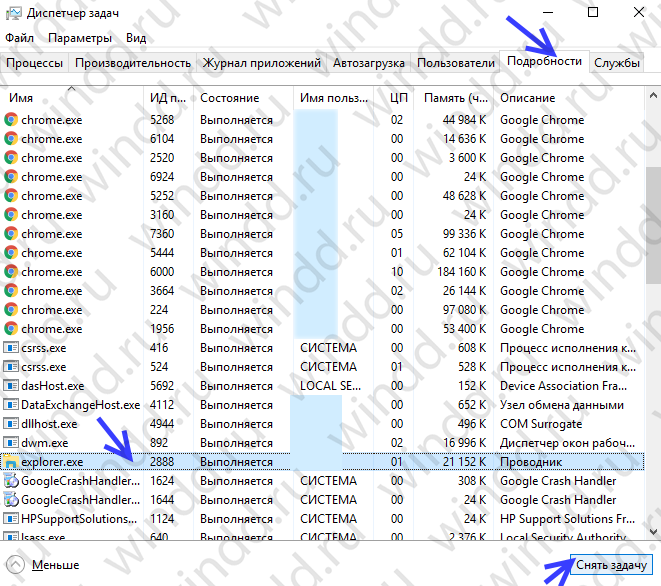Viewport: 661px width, 586px height.
Task: Click Chrome icon for PID 2520 row
Action: coord(11,158)
